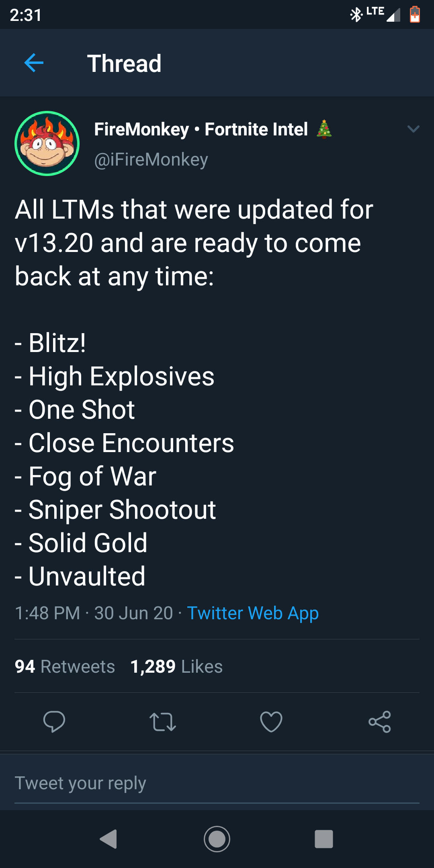Viewport: 434px width, 868px height.
Task: Tap the retweet icon under the tweet
Action: (x=163, y=723)
